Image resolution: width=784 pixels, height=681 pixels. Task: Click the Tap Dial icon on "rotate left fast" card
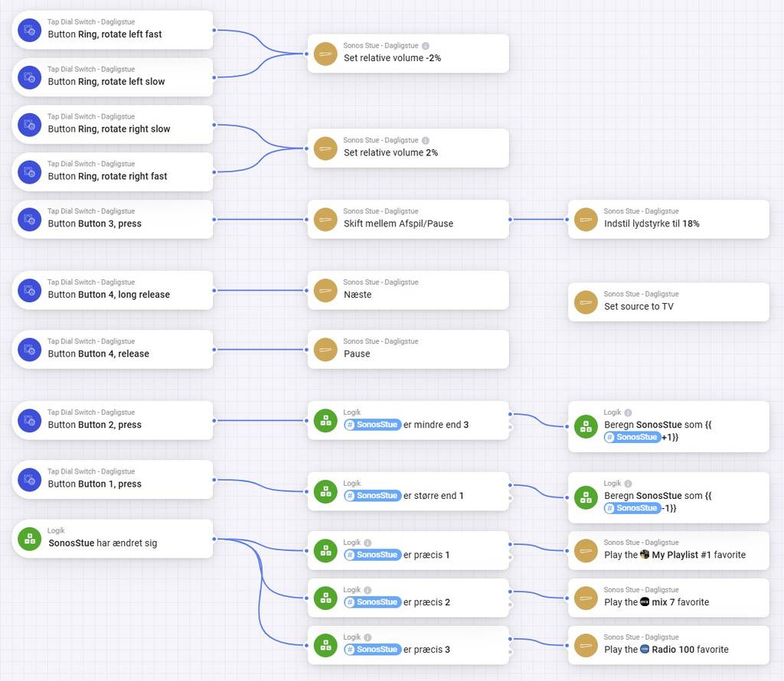pos(29,30)
